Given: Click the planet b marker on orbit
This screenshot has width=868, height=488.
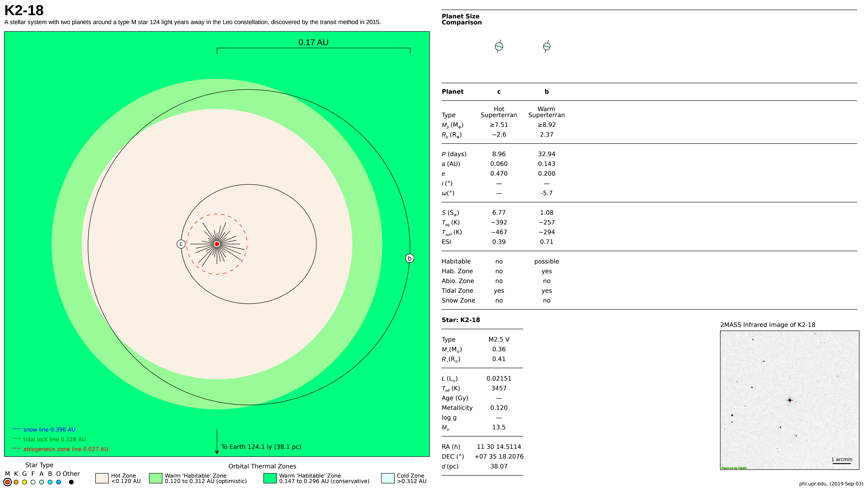Looking at the screenshot, I should pyautogui.click(x=409, y=258).
